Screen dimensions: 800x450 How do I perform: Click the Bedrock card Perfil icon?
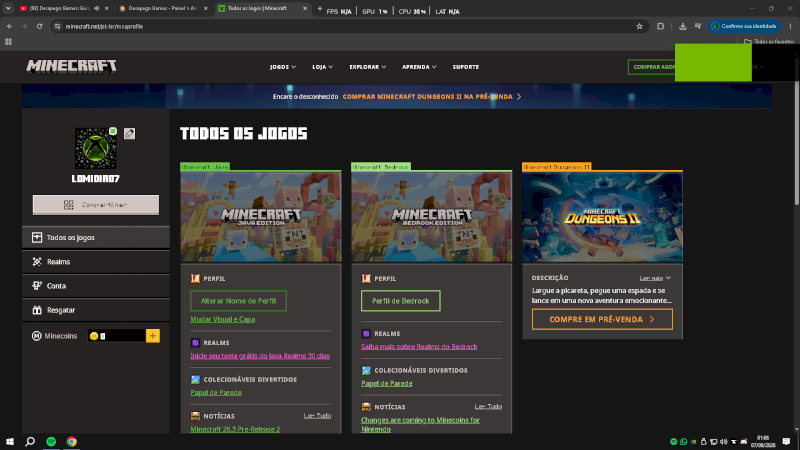366,279
